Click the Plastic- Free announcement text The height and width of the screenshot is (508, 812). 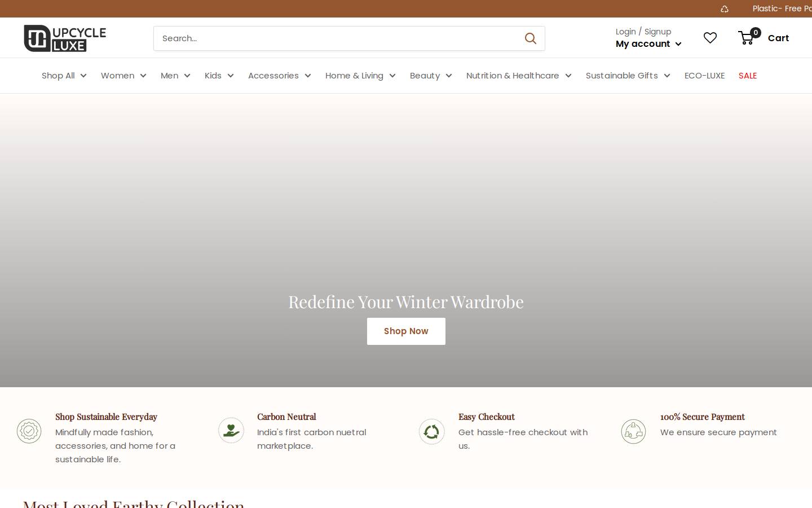click(x=782, y=8)
